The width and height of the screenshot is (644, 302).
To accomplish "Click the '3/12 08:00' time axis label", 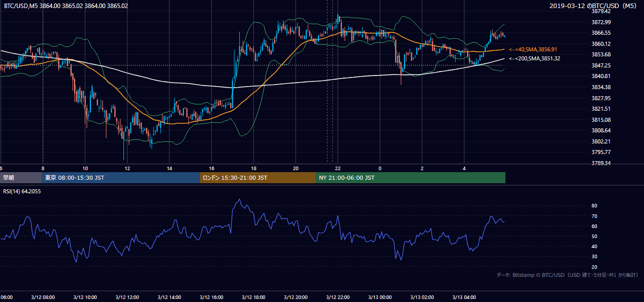I will 43,297.
